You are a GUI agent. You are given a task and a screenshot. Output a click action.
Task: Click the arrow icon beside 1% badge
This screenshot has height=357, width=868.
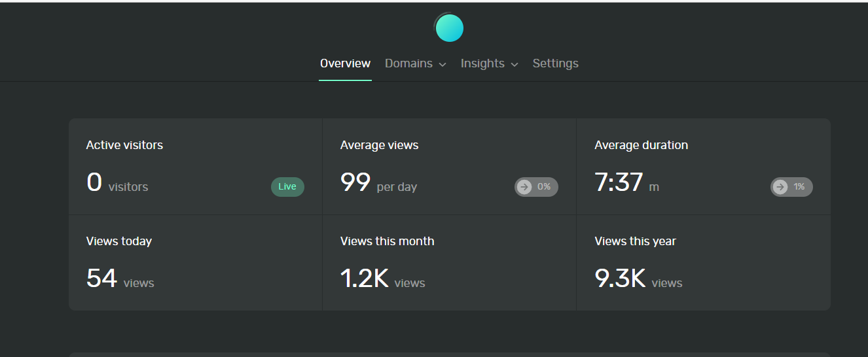point(780,187)
